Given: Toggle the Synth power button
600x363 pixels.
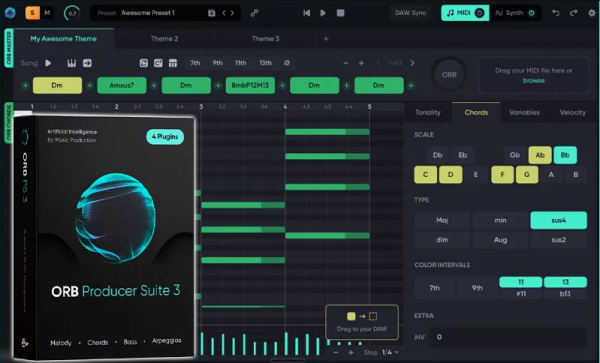Looking at the screenshot, I should (x=532, y=13).
